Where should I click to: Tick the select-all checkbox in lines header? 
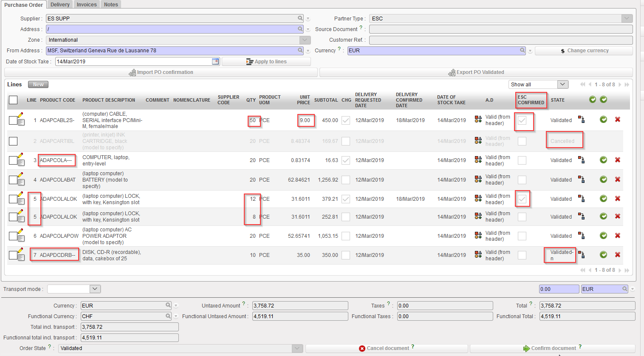(13, 100)
